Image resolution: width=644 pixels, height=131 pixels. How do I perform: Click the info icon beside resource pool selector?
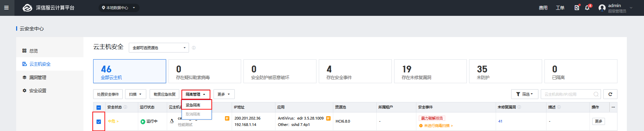pyautogui.click(x=194, y=48)
